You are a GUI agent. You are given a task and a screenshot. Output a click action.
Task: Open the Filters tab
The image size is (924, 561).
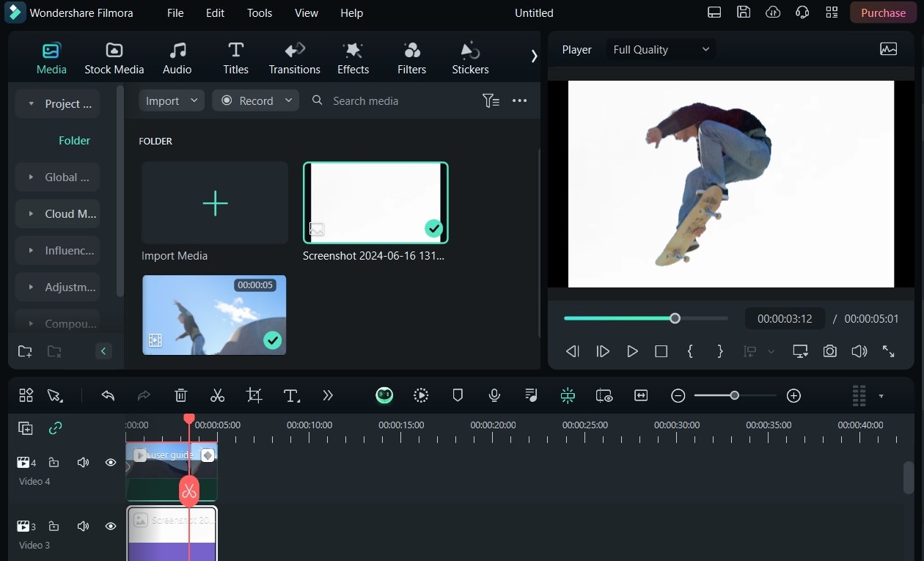411,59
